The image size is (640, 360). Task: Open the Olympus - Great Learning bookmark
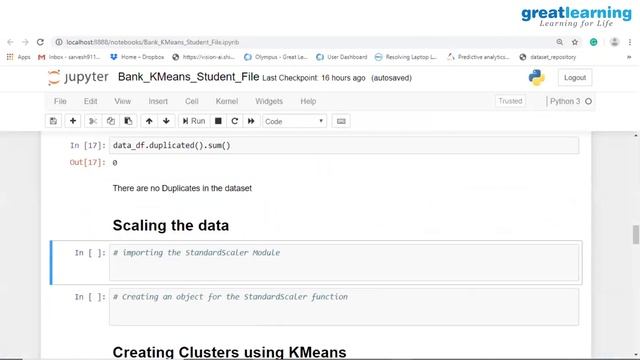point(276,57)
